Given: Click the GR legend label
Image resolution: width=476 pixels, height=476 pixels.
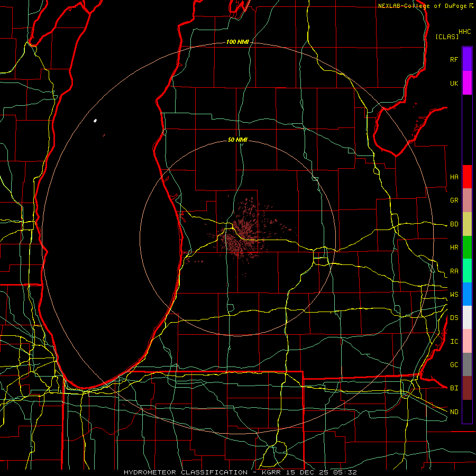Looking at the screenshot, I should point(454,200).
